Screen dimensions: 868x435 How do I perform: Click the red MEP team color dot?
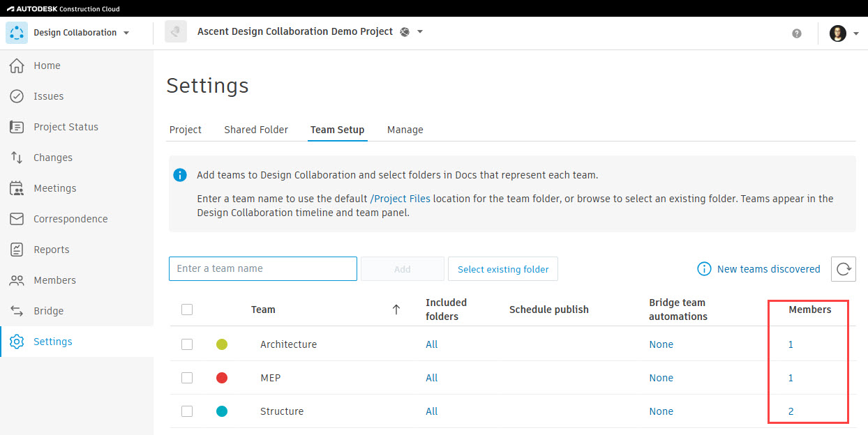tap(222, 378)
